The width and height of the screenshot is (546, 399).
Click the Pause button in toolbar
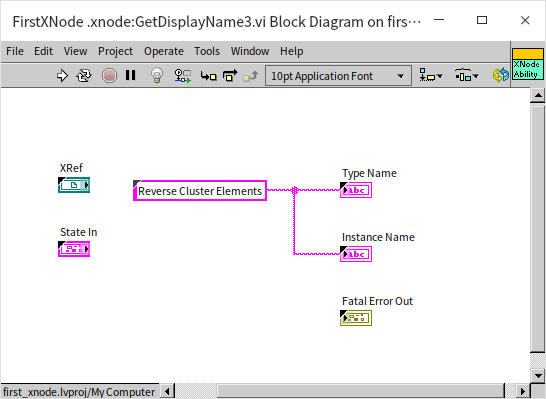[x=131, y=75]
